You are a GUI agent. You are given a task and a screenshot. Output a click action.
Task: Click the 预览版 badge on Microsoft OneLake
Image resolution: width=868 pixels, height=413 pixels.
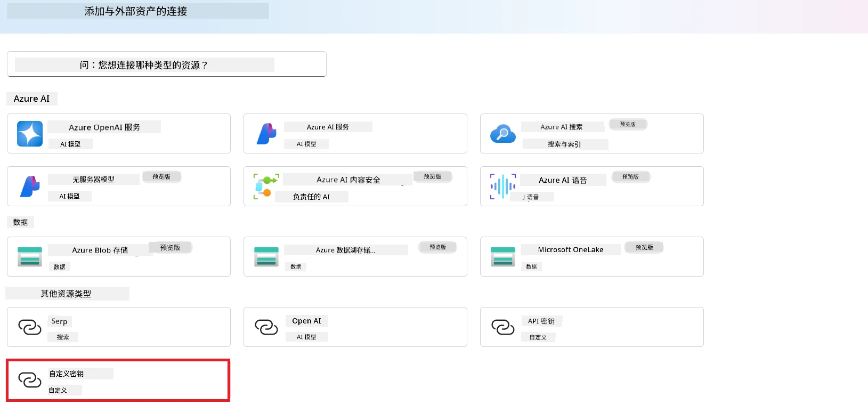[644, 247]
